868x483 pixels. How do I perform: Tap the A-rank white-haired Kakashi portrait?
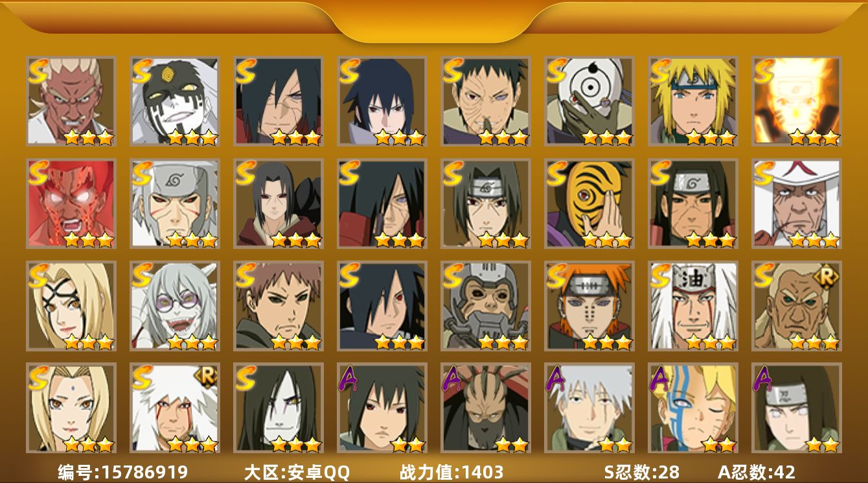click(x=589, y=408)
